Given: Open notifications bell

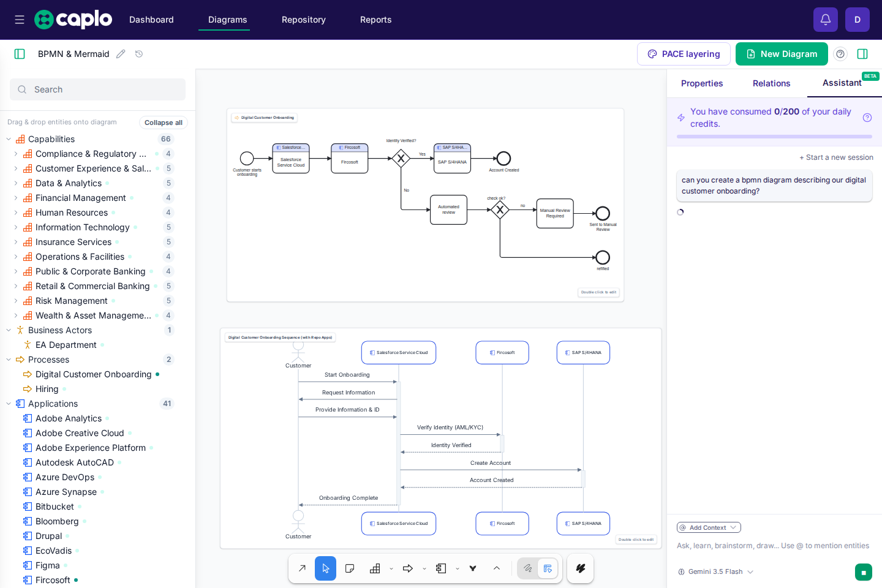Looking at the screenshot, I should (x=826, y=20).
